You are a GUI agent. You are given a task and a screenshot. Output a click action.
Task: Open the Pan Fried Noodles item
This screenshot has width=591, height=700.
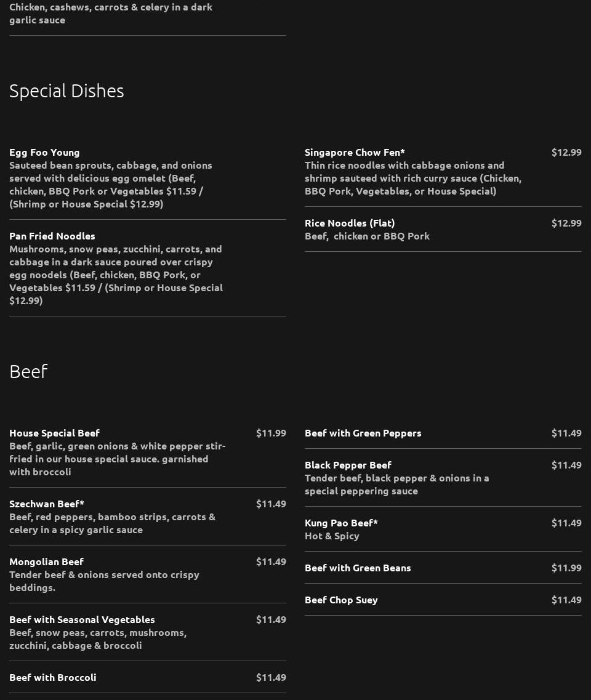(x=52, y=236)
